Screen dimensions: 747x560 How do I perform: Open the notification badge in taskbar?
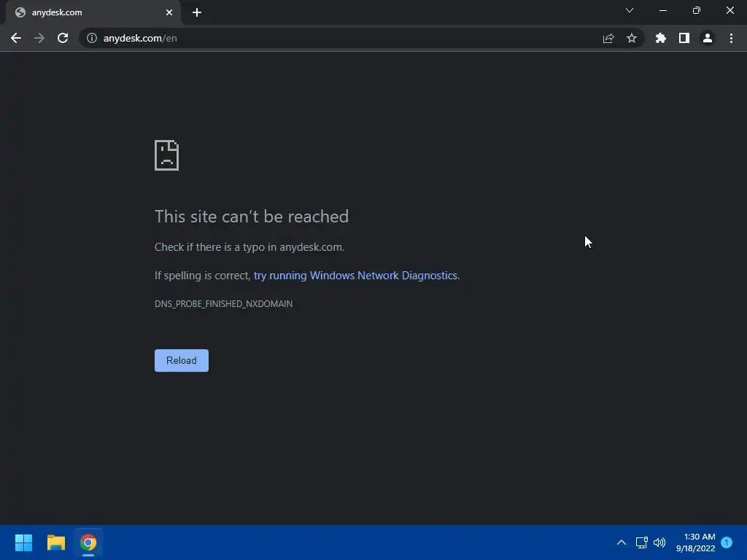727,542
